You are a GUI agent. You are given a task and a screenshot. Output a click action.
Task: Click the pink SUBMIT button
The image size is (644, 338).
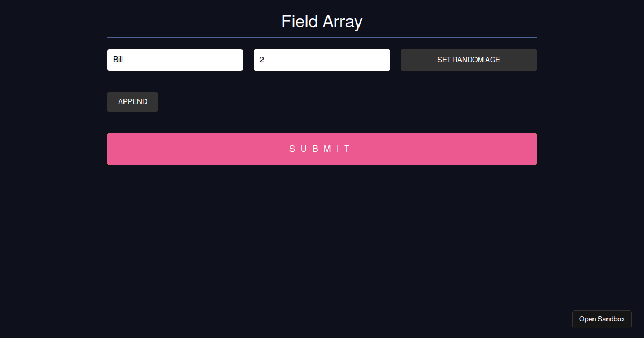tap(321, 149)
